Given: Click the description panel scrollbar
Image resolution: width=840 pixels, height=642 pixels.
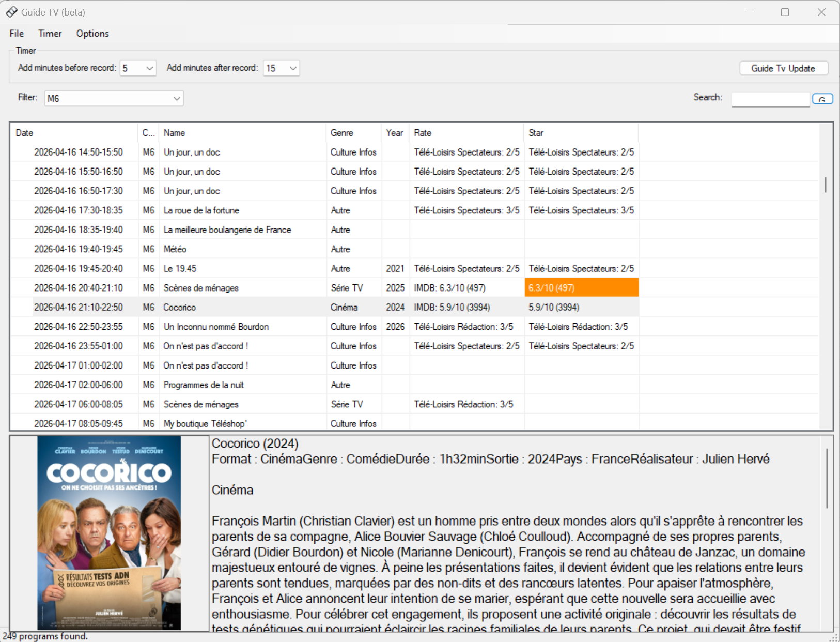Looking at the screenshot, I should click(x=827, y=478).
